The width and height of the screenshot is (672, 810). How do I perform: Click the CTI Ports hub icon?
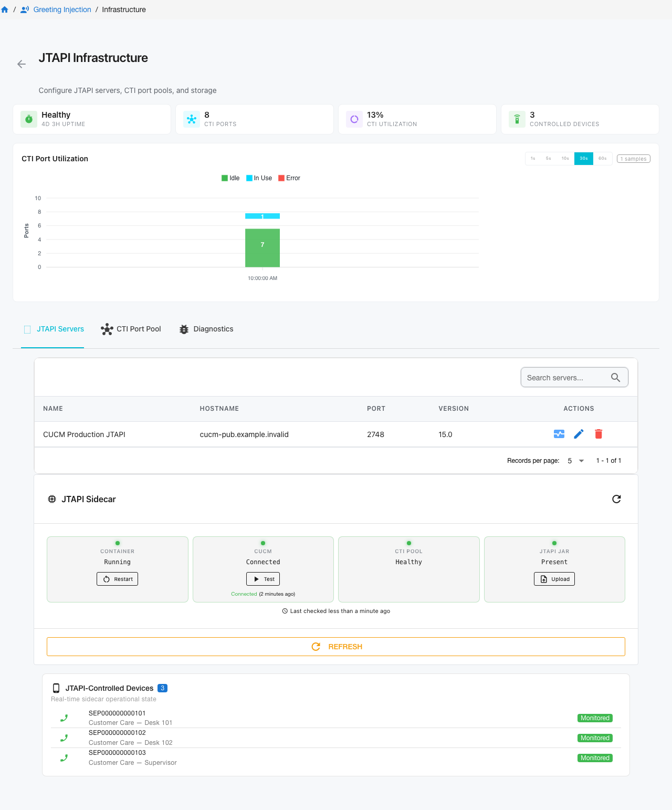[x=192, y=119]
